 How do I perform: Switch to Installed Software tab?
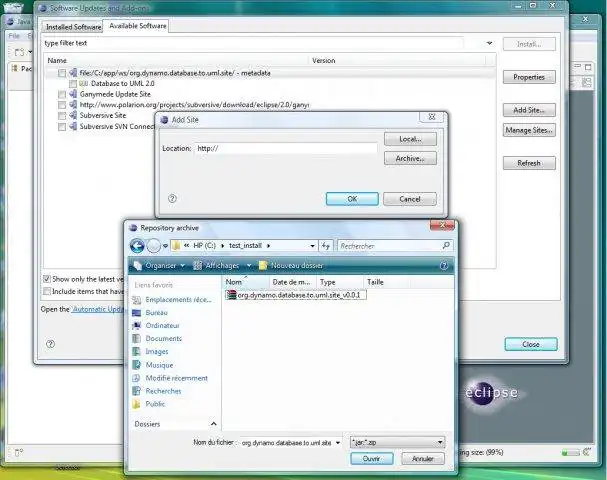point(73,27)
